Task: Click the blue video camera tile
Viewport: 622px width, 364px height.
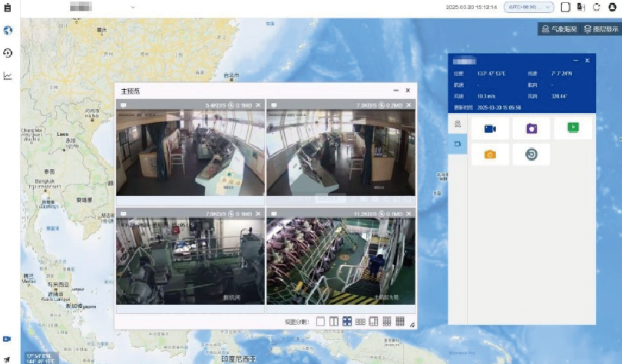Action: [489, 128]
